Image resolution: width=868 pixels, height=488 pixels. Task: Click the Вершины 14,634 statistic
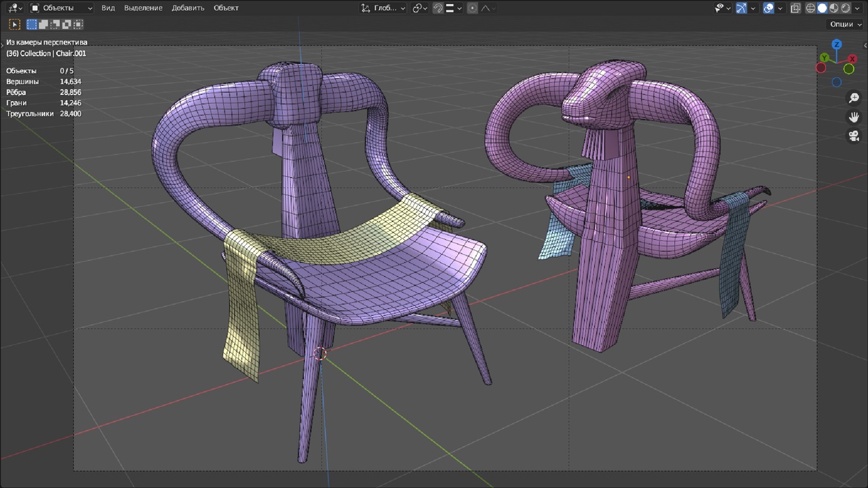pos(43,81)
